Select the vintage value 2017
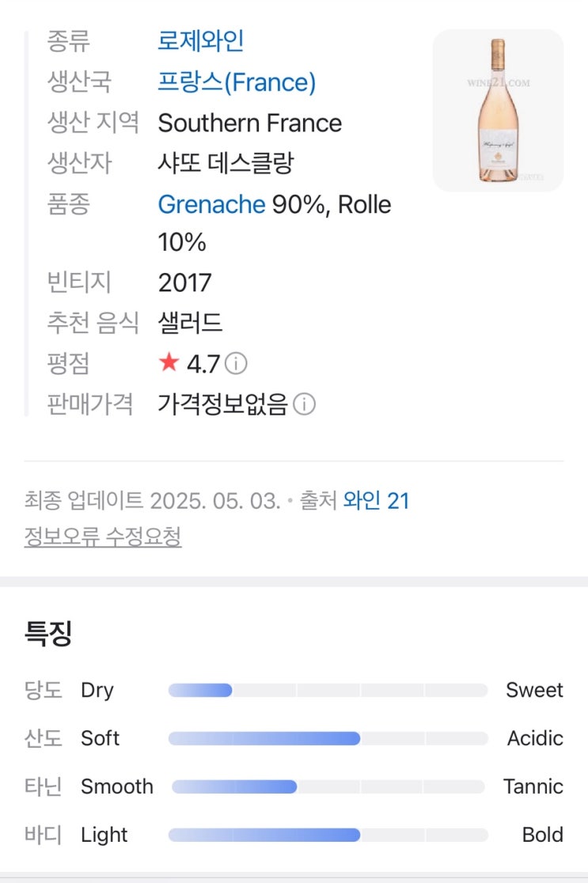Image resolution: width=588 pixels, height=883 pixels. (x=185, y=282)
